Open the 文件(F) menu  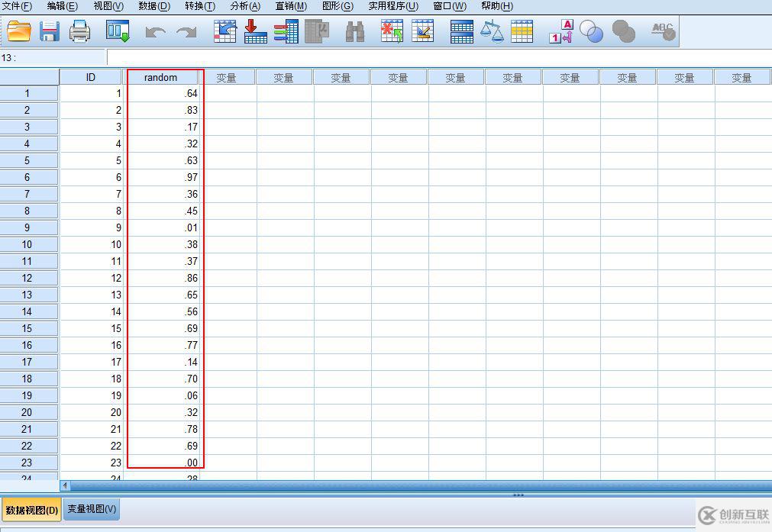(x=18, y=6)
